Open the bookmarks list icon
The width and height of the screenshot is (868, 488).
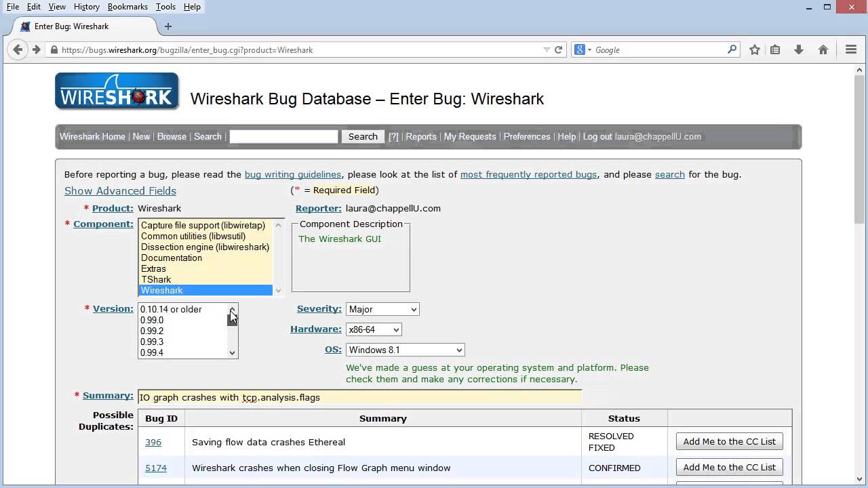[775, 49]
